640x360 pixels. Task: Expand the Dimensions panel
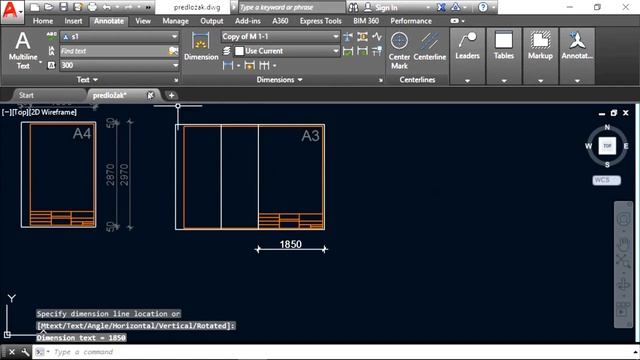pyautogui.click(x=280, y=80)
